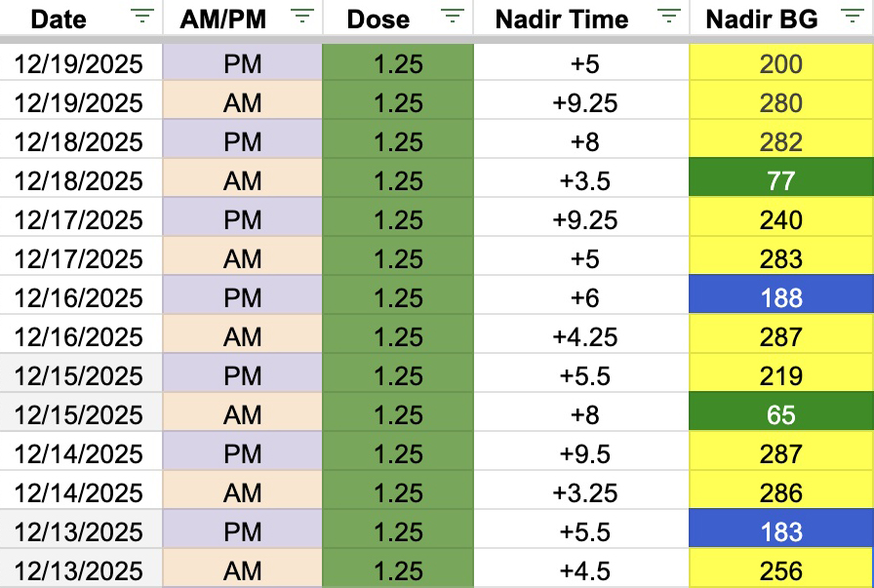
Task: Select the AM cell for 12/13/2025
Action: click(x=242, y=571)
